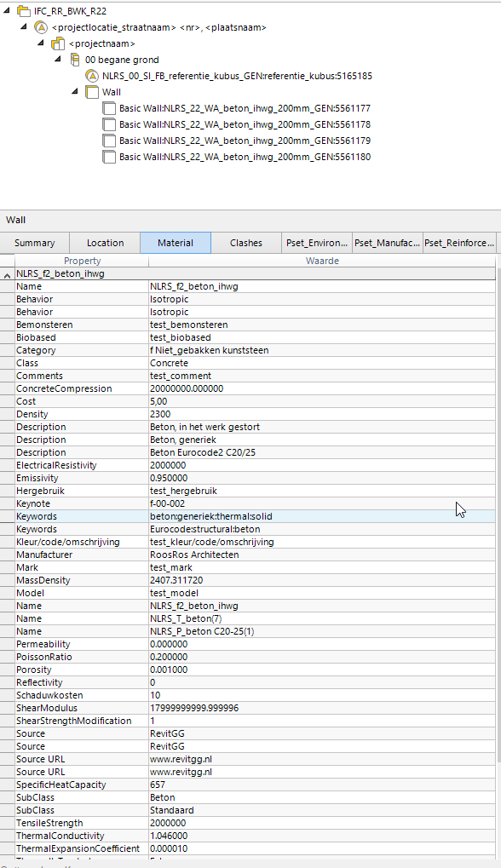501x868 pixels.
Task: Click the circled-A site icon before projectlocatie_straatnaam
Action: point(41,27)
